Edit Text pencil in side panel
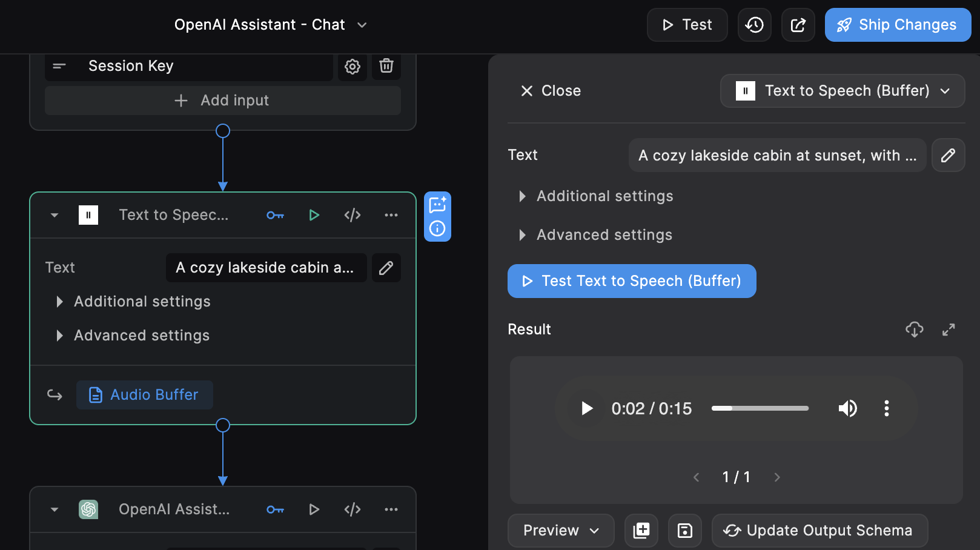 point(948,155)
